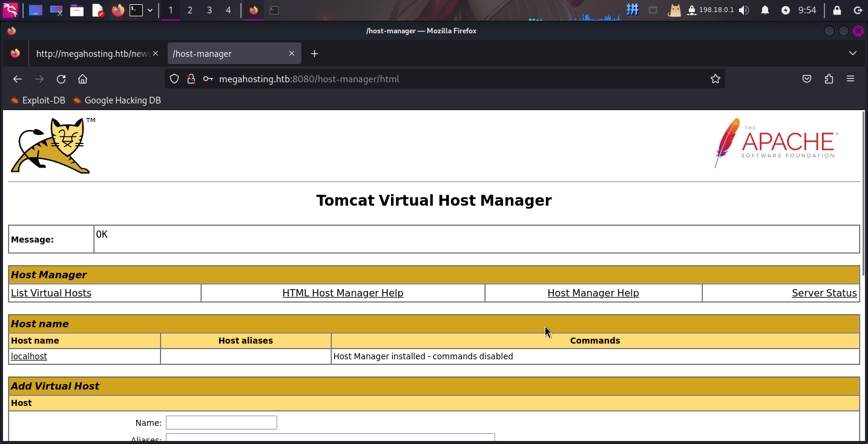Click the Tomcat cat logo
This screenshot has height=444, width=868.
pyautogui.click(x=53, y=145)
